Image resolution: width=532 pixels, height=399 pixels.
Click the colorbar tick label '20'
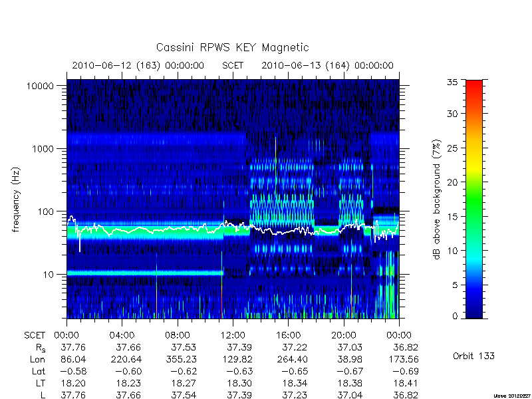point(452,182)
